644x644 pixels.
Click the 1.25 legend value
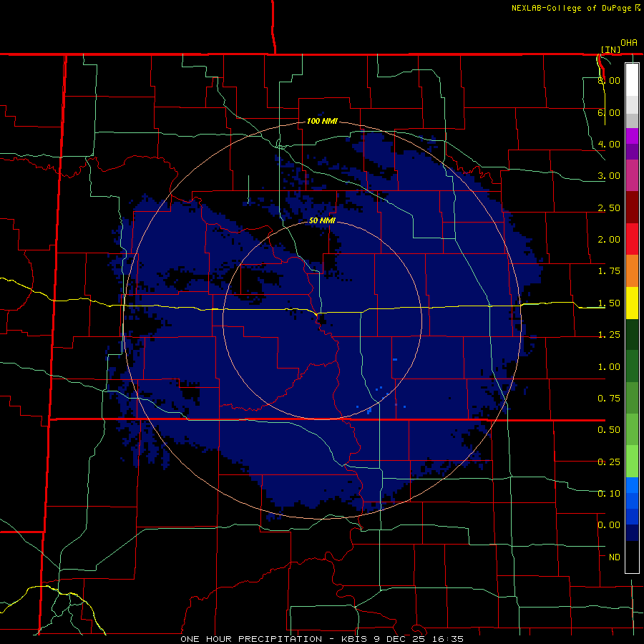coord(609,335)
